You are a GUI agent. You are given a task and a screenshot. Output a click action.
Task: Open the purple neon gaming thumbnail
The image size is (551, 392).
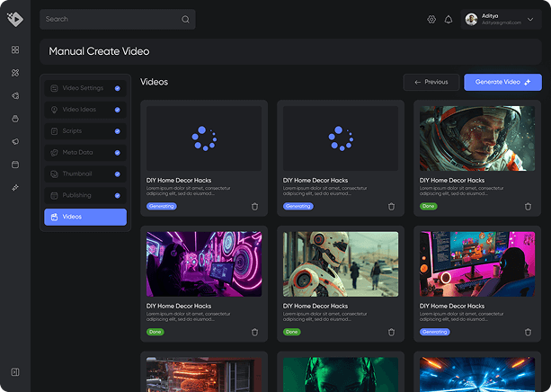click(204, 264)
